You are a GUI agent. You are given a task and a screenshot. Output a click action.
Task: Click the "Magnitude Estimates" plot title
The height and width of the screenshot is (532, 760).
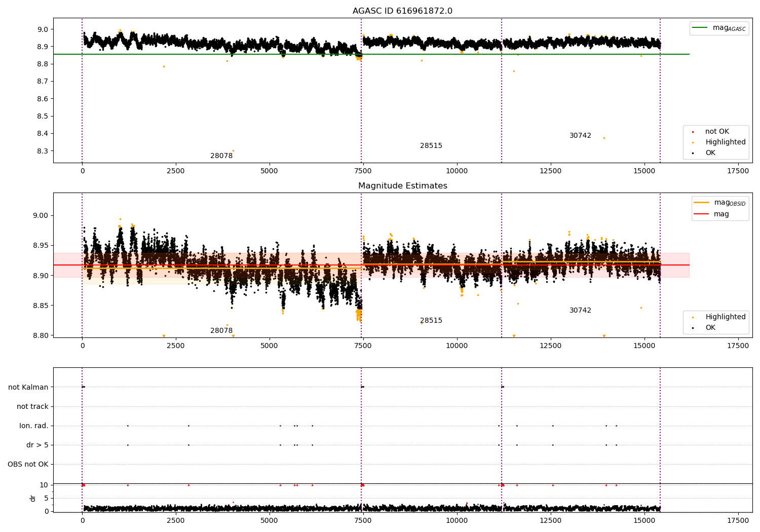(402, 186)
